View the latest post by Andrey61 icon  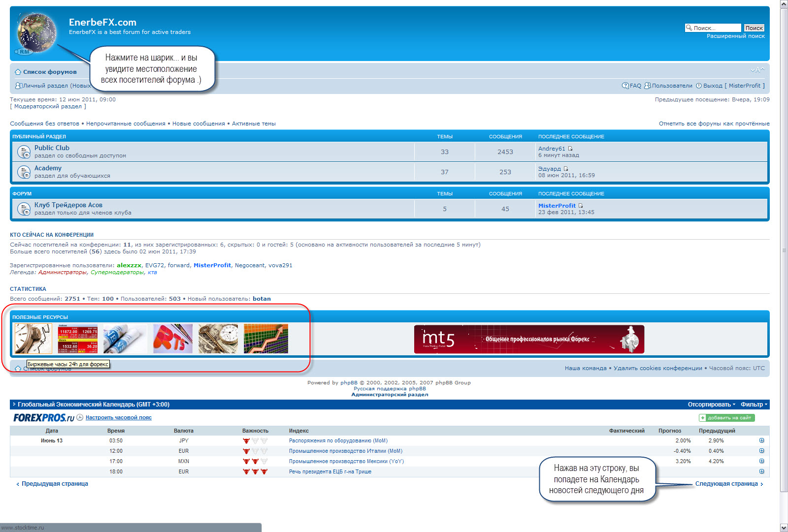coord(570,149)
